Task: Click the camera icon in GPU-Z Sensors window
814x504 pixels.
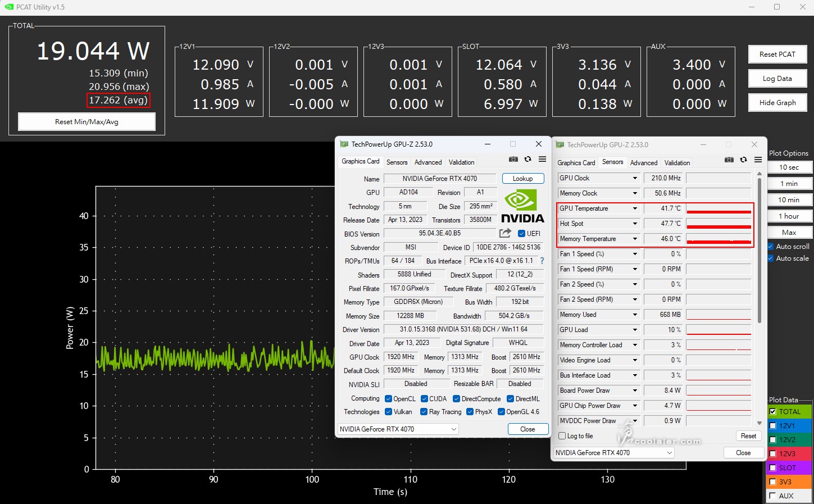Action: pyautogui.click(x=729, y=160)
